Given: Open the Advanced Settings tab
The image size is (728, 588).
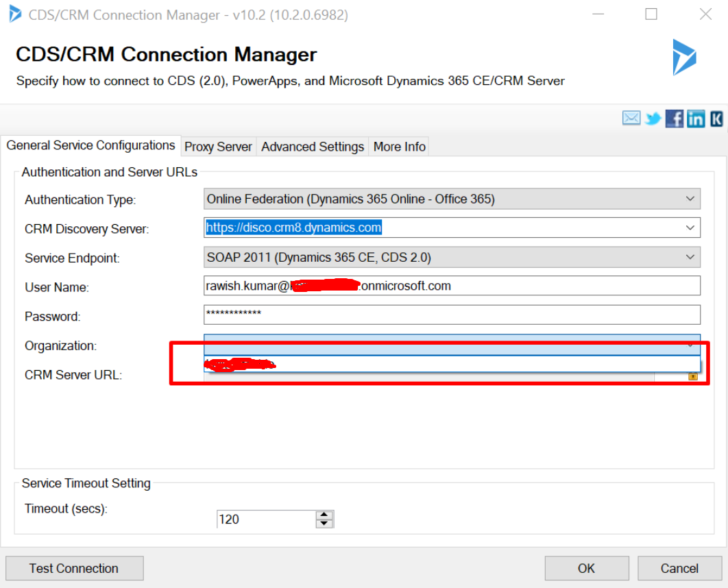Looking at the screenshot, I should (x=313, y=147).
